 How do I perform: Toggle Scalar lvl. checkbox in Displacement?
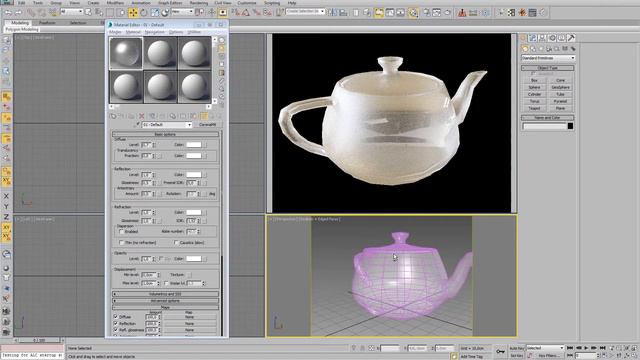point(166,283)
